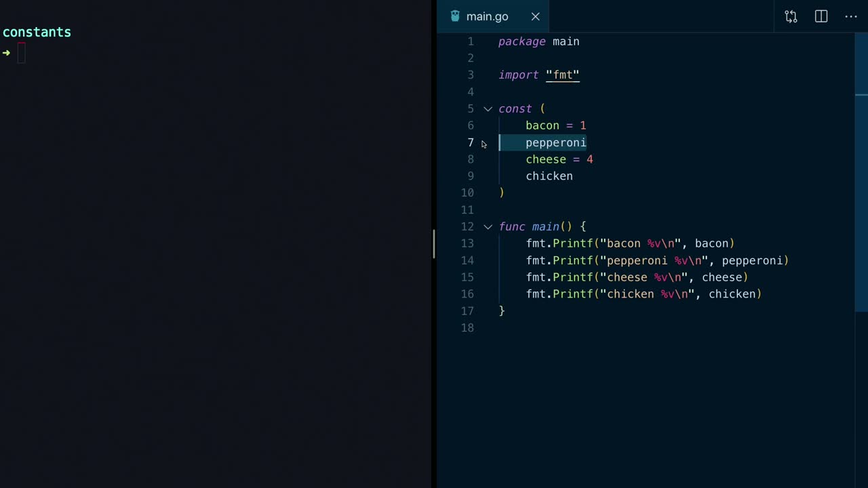868x488 pixels.
Task: Click the chicken constant on line 9
Action: click(x=549, y=176)
